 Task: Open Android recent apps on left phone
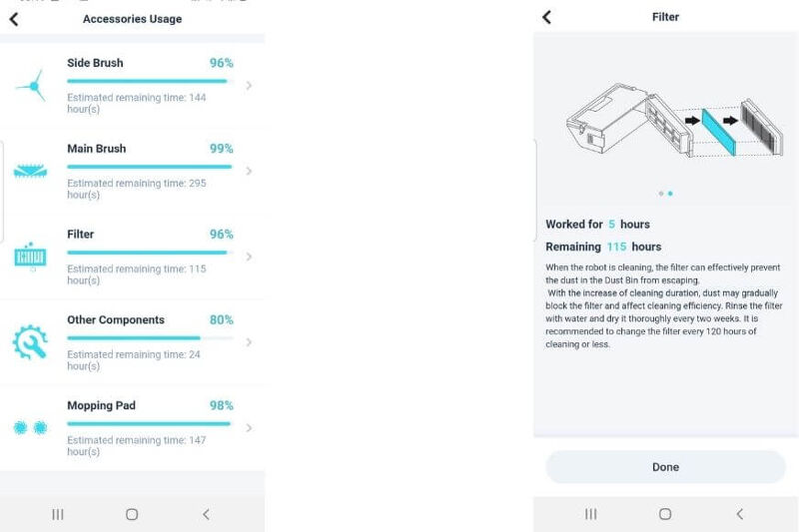(x=58, y=514)
